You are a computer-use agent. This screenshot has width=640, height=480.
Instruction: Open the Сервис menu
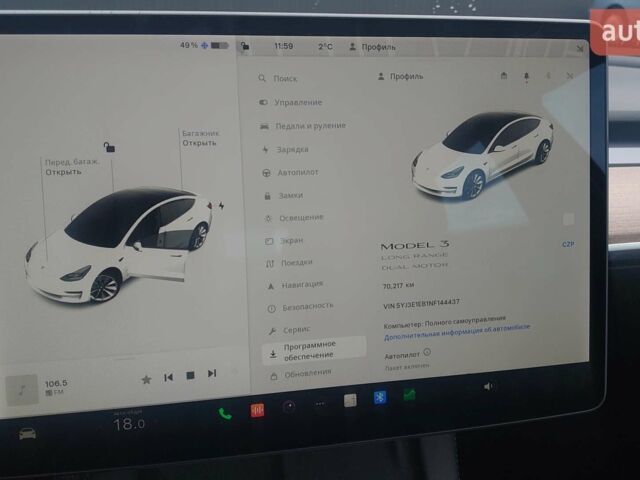[290, 330]
